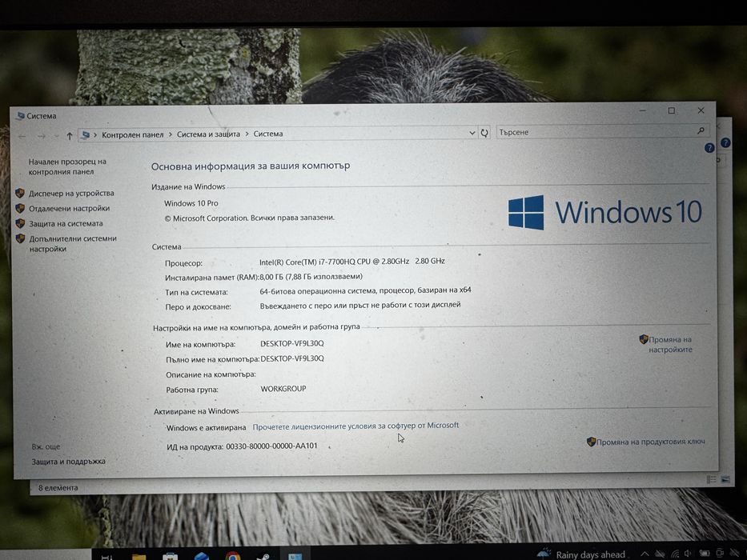The height and width of the screenshot is (560, 747).
Task: Open the Wi-Fi network tray icon
Action: [675, 554]
